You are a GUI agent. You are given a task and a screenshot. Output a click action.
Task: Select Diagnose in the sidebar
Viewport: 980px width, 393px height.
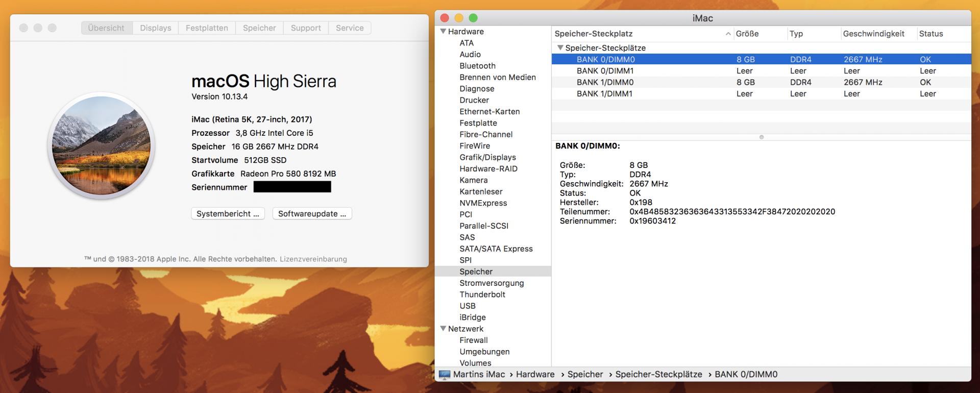477,89
